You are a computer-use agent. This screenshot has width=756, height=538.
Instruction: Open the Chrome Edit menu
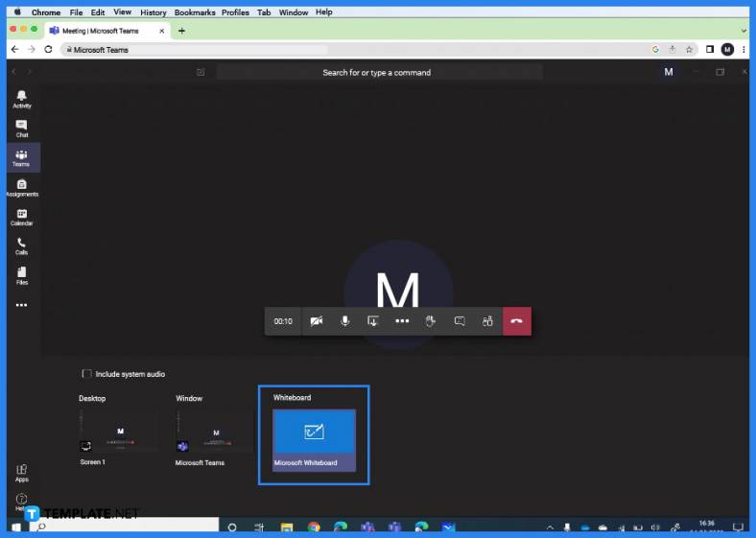click(x=98, y=12)
